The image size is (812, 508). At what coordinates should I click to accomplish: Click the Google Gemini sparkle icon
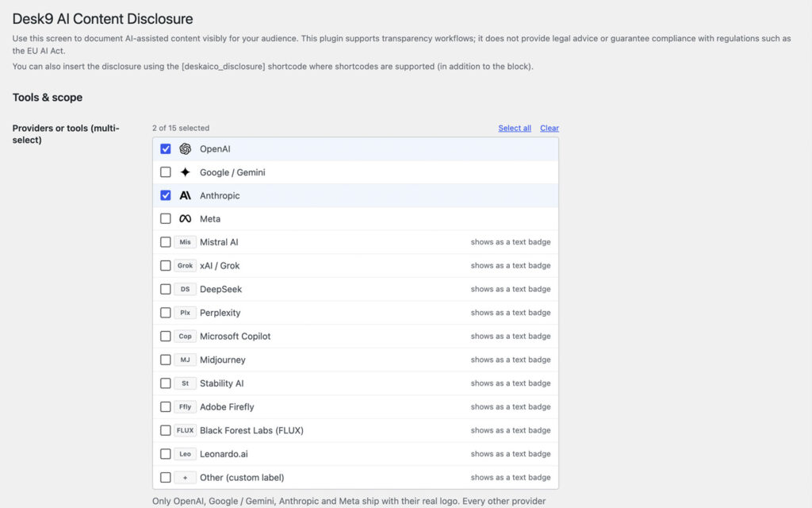point(185,172)
